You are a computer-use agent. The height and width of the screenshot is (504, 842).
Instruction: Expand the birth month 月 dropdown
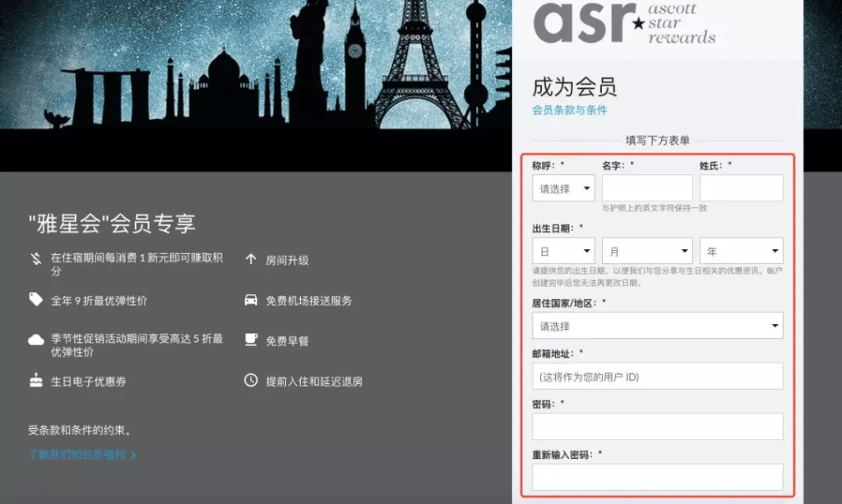646,251
